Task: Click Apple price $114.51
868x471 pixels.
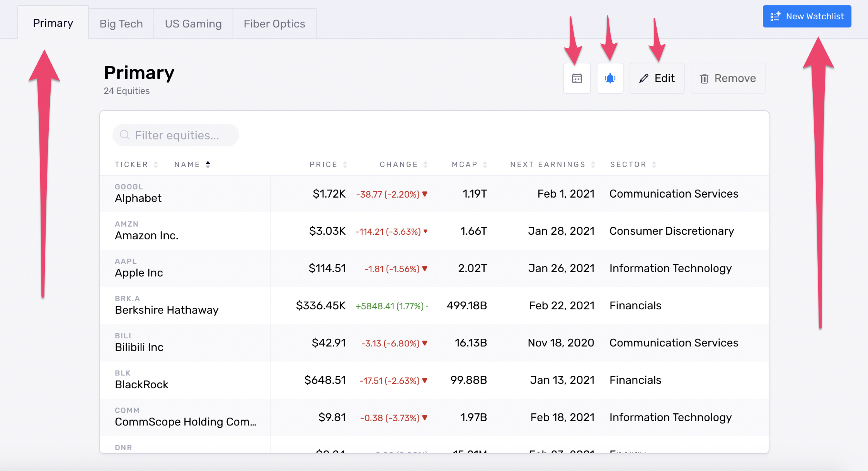Action: click(x=327, y=268)
